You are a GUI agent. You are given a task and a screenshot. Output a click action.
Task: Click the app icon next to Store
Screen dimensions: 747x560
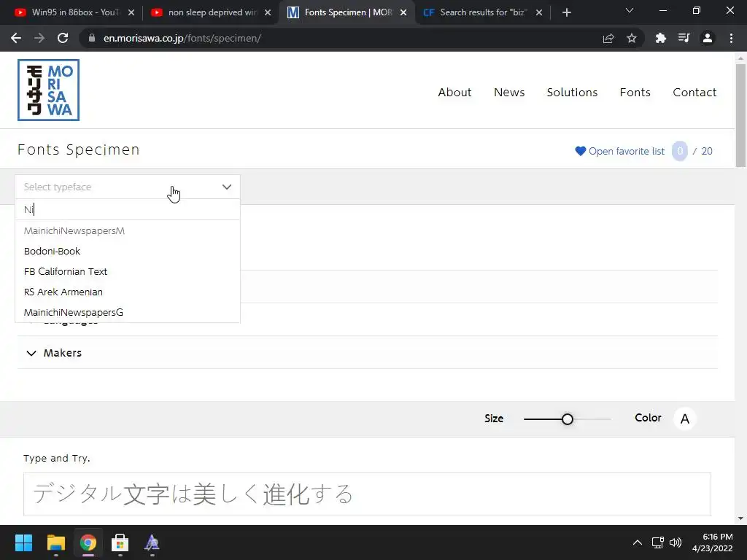(152, 542)
